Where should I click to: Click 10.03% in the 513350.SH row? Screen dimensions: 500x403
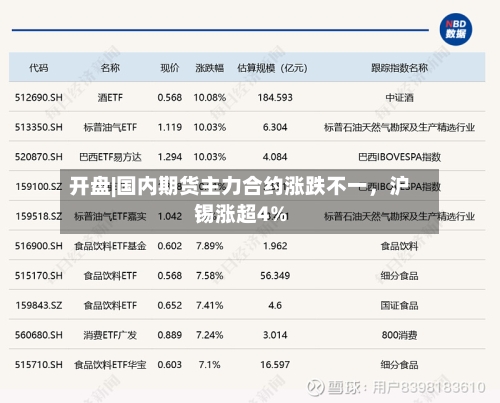pos(210,127)
